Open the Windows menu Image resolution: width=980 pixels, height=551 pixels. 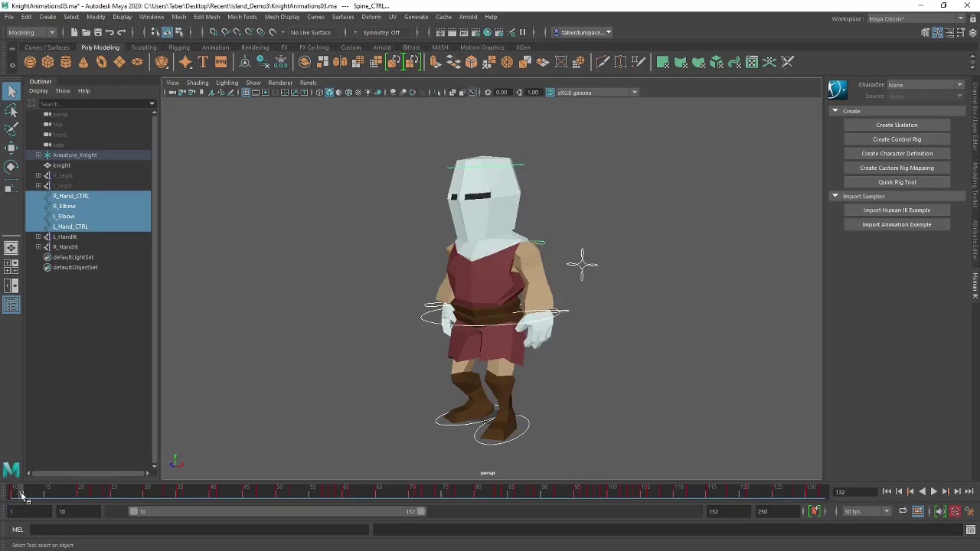[x=152, y=17]
